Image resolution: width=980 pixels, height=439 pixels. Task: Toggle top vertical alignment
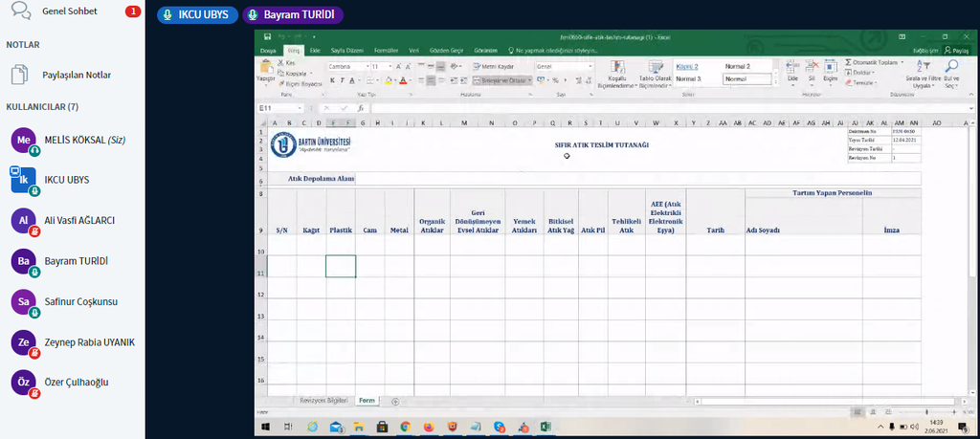pyautogui.click(x=421, y=66)
